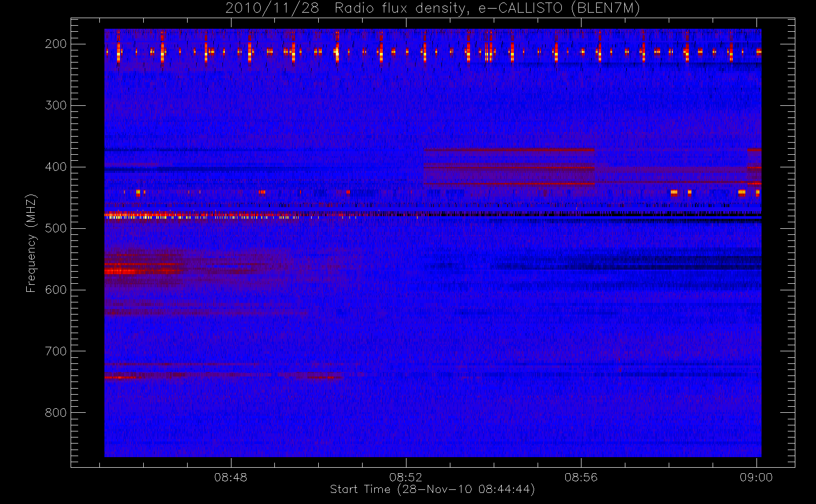Click the '08:48' time tick label
The height and width of the screenshot is (504, 816).
(x=231, y=477)
